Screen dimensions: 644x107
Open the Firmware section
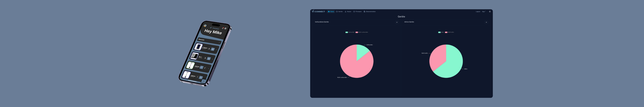357,12
